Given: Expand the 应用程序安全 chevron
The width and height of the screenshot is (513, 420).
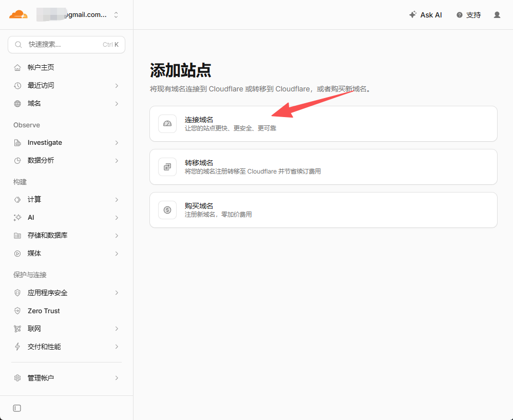Looking at the screenshot, I should [x=117, y=293].
